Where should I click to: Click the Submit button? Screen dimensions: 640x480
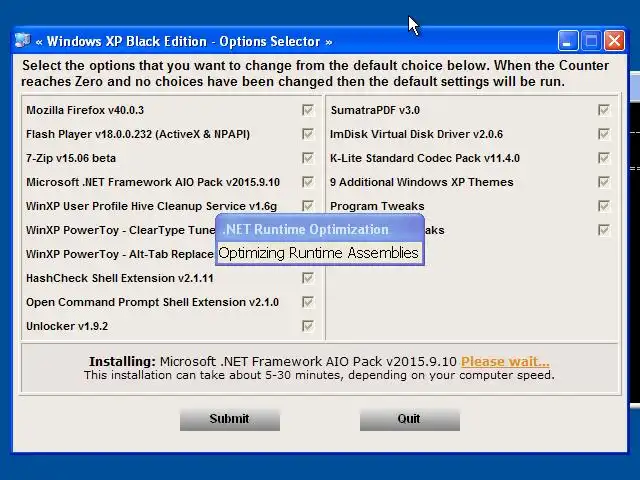coord(230,419)
